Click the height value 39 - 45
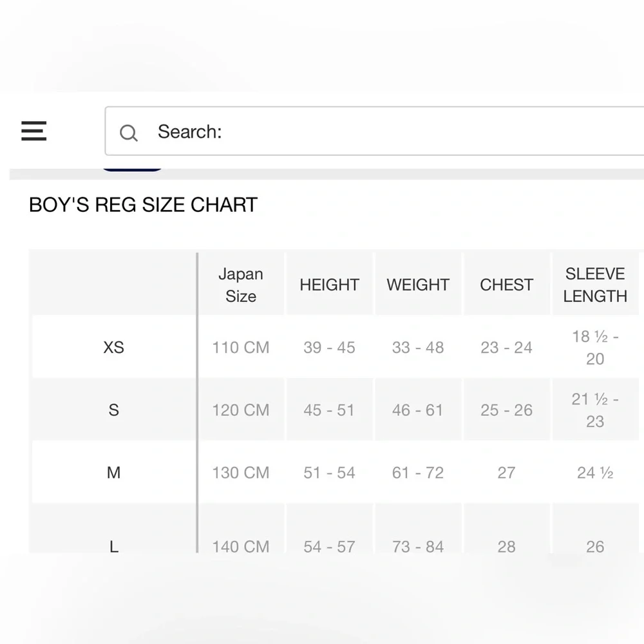 pos(329,348)
